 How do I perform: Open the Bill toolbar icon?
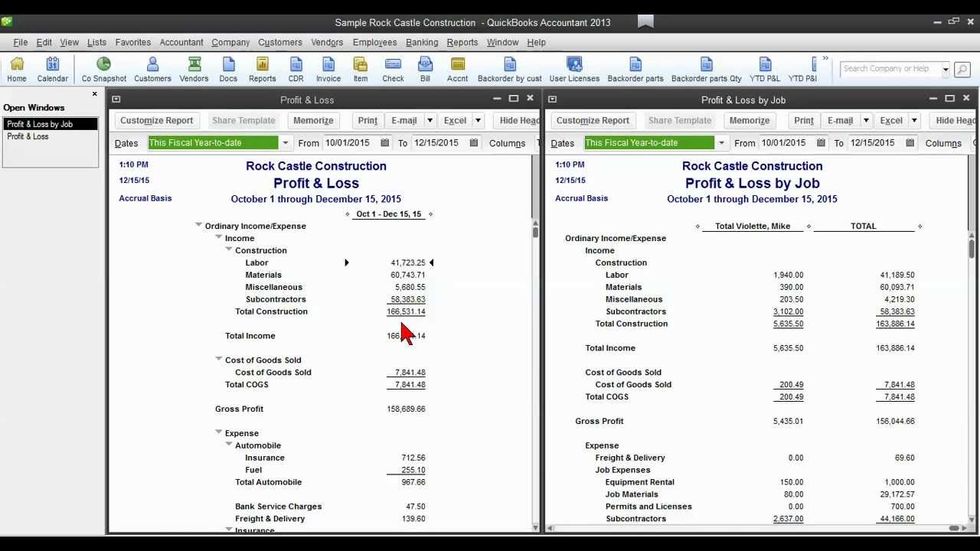point(425,69)
